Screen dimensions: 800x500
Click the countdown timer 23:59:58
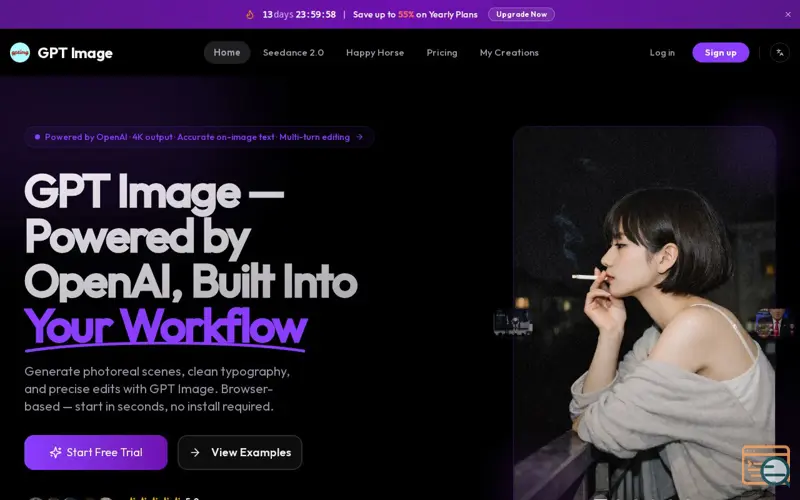coord(316,14)
